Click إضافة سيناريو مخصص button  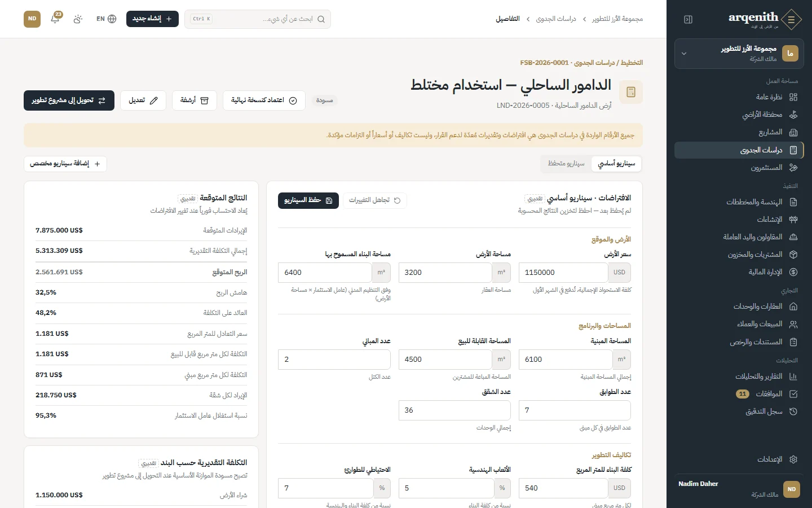click(65, 164)
